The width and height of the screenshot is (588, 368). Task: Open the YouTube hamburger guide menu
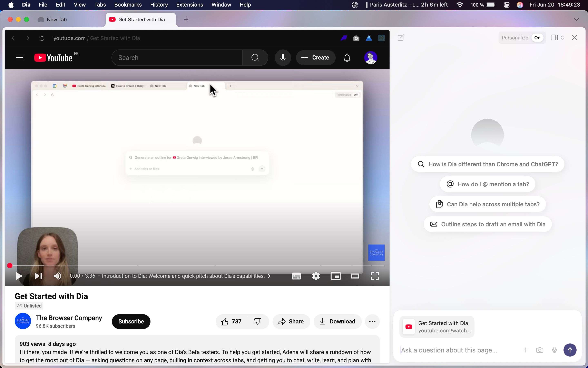pyautogui.click(x=19, y=58)
